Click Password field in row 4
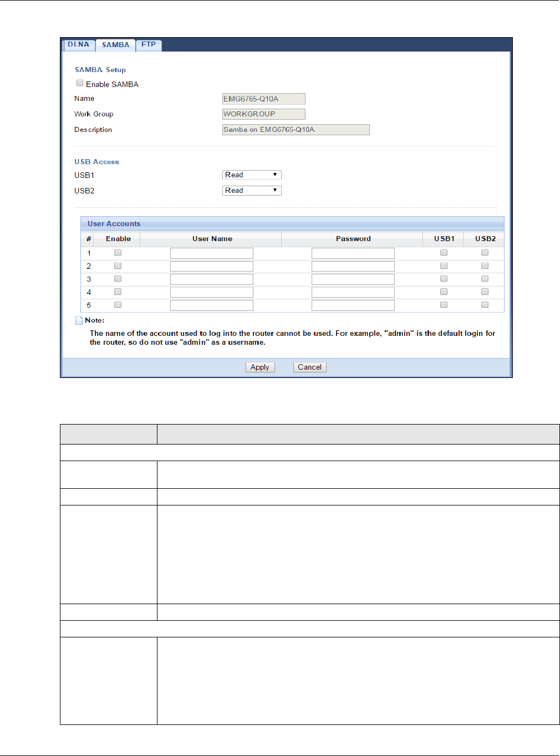Image resolution: width=560 pixels, height=756 pixels. point(353,292)
